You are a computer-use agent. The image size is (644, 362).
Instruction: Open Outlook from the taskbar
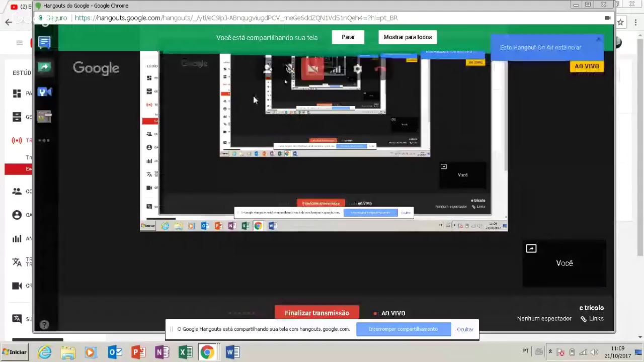pos(115,352)
